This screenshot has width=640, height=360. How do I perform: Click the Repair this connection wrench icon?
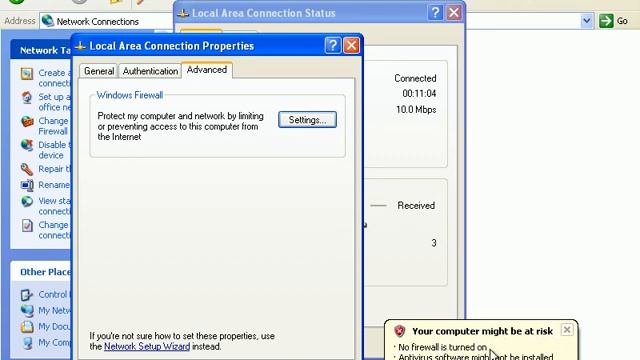tap(27, 169)
